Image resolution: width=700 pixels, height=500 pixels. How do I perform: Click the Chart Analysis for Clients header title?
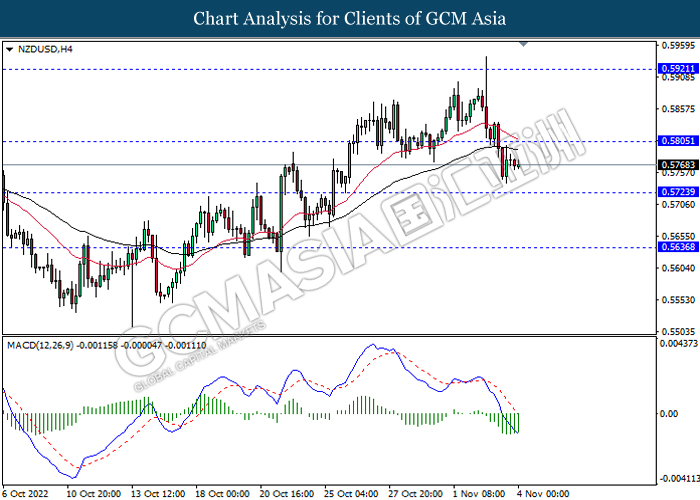click(x=350, y=19)
